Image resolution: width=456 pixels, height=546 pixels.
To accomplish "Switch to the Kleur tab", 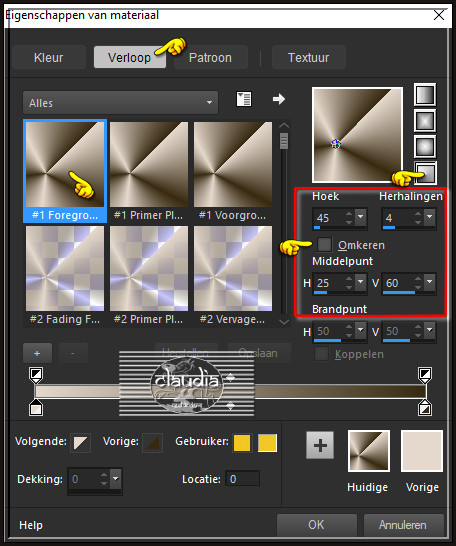I will (49, 57).
